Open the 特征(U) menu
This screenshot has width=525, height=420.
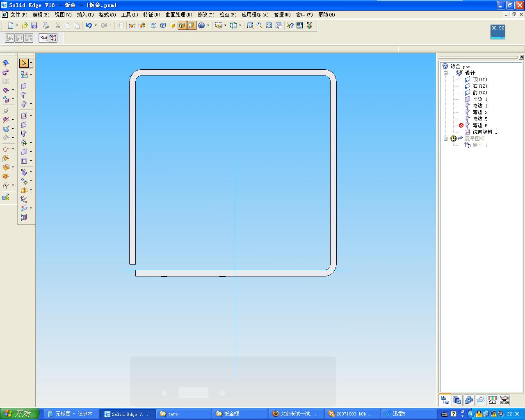click(152, 15)
